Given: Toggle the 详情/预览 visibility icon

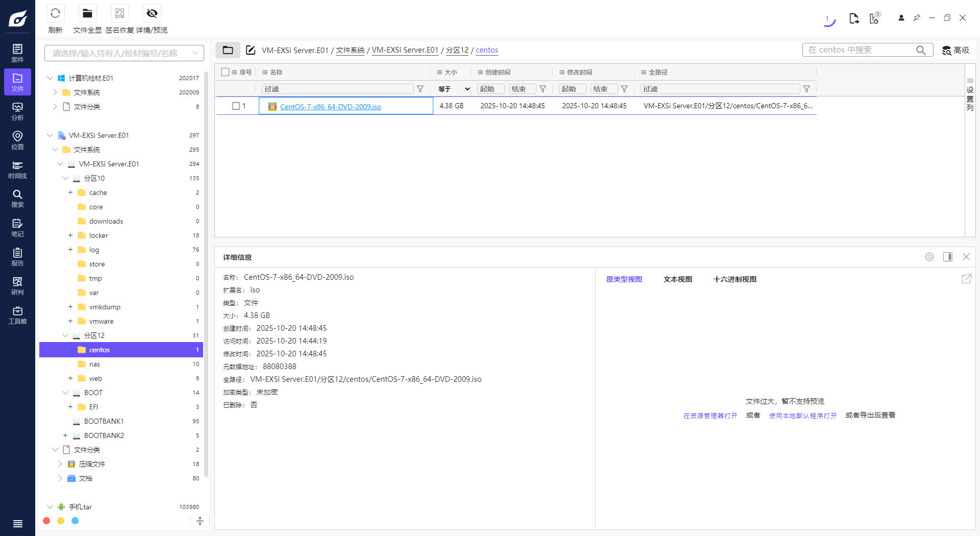Looking at the screenshot, I should coord(152,13).
